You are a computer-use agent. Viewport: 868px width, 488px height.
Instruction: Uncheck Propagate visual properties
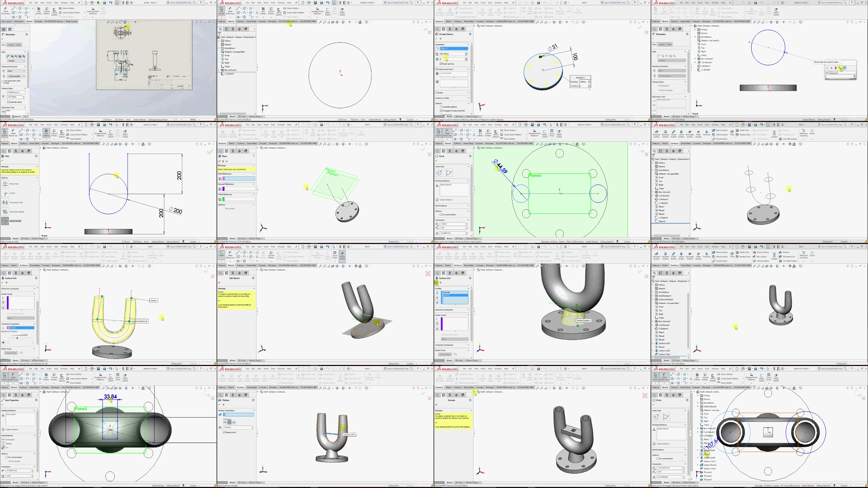(441, 110)
